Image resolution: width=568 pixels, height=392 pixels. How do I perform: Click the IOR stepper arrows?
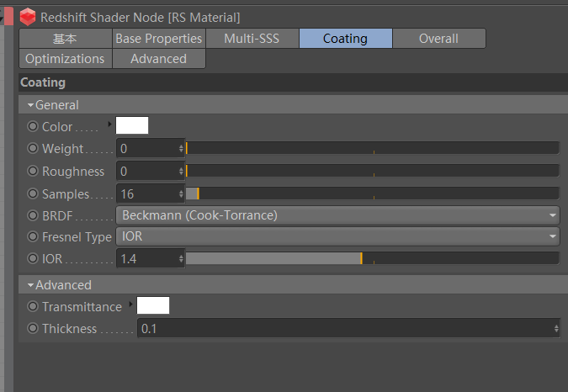point(181,259)
